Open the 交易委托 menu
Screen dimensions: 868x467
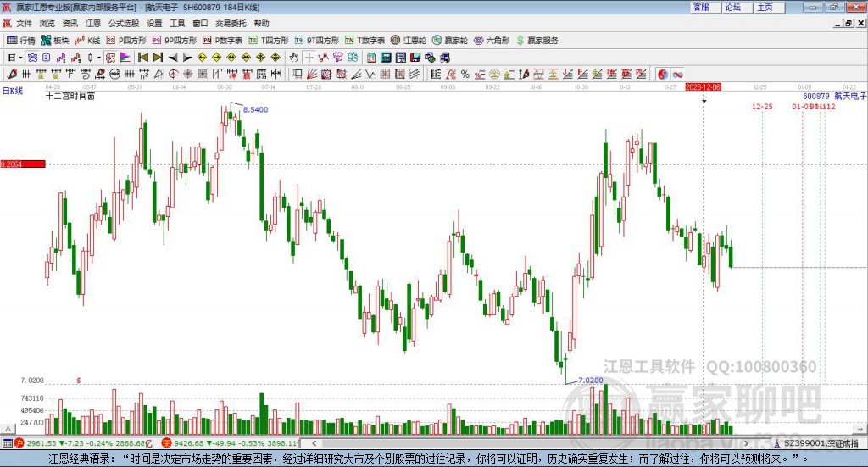(231, 23)
